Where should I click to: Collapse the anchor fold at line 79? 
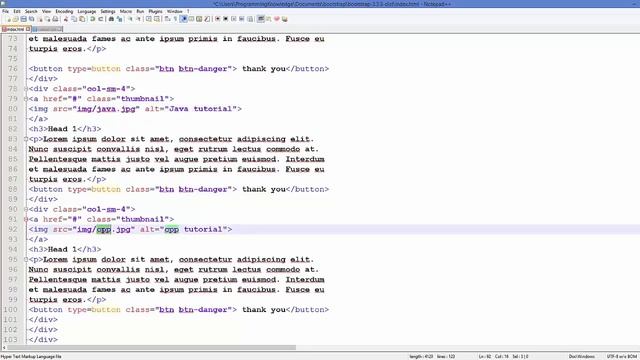click(x=26, y=99)
